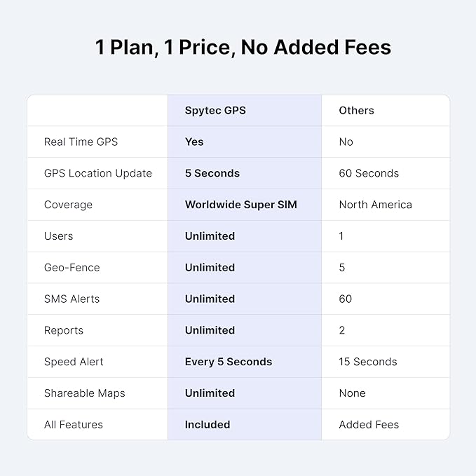Image resolution: width=476 pixels, height=476 pixels.
Task: Click the Users row label
Action: [x=58, y=236]
